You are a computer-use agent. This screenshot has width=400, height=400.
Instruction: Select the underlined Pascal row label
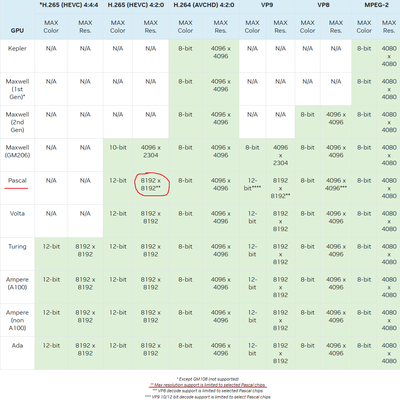tap(17, 180)
